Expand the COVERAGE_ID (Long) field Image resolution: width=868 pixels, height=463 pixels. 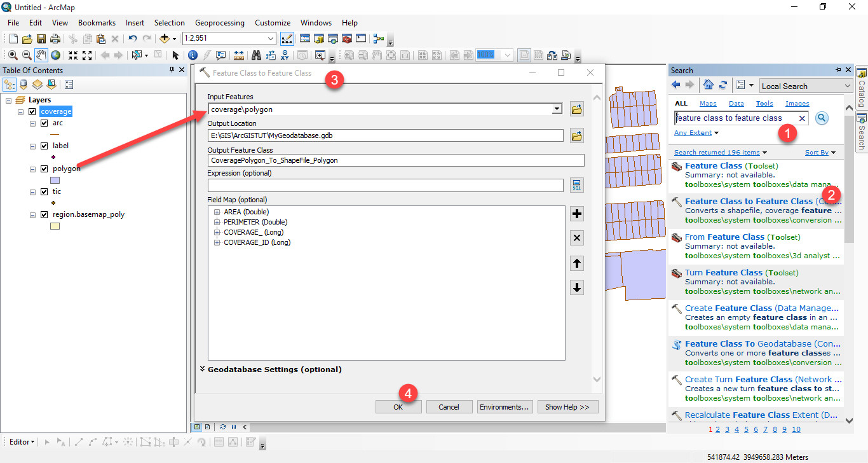[x=217, y=242]
